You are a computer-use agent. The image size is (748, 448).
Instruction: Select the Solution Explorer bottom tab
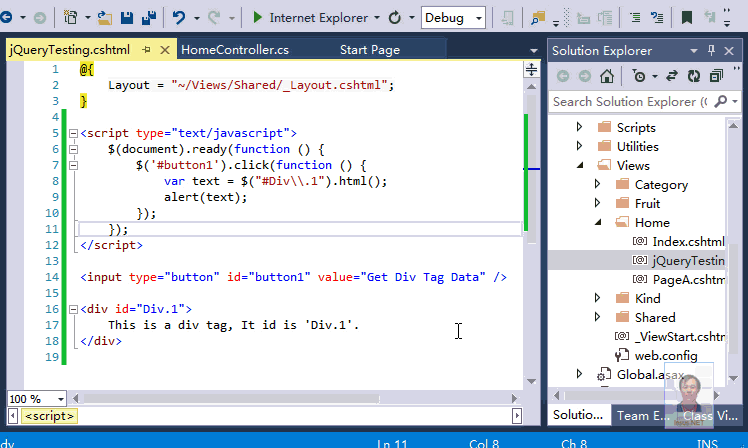pyautogui.click(x=578, y=415)
